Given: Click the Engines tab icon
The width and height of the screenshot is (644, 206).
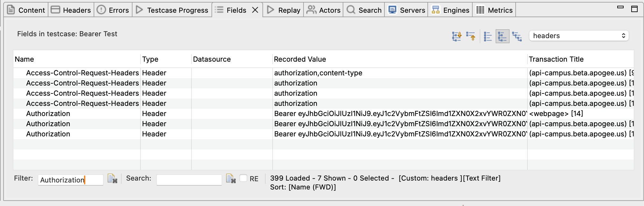Looking at the screenshot, I should point(436,10).
